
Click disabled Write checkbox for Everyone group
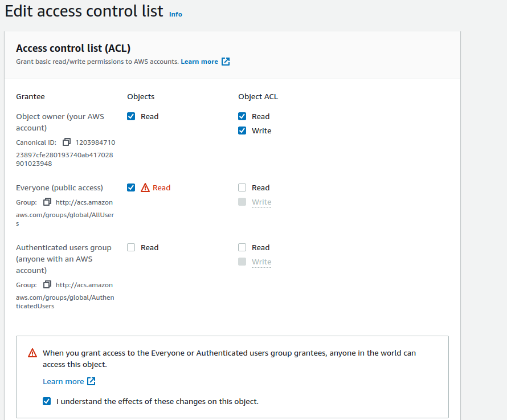(242, 202)
